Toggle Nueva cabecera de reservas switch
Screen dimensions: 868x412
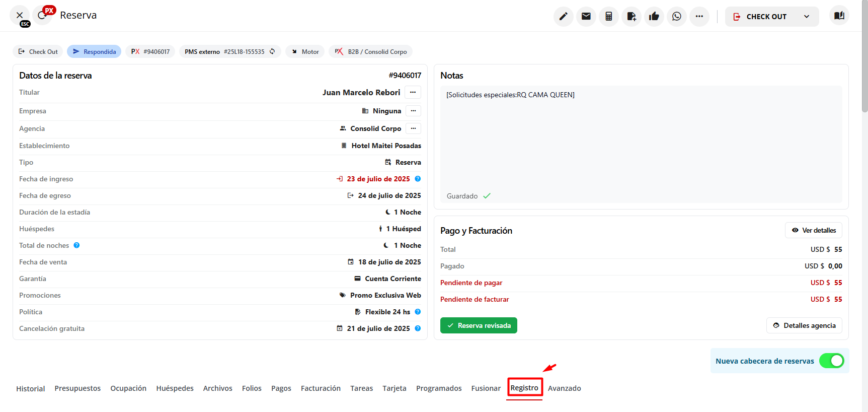click(x=831, y=361)
